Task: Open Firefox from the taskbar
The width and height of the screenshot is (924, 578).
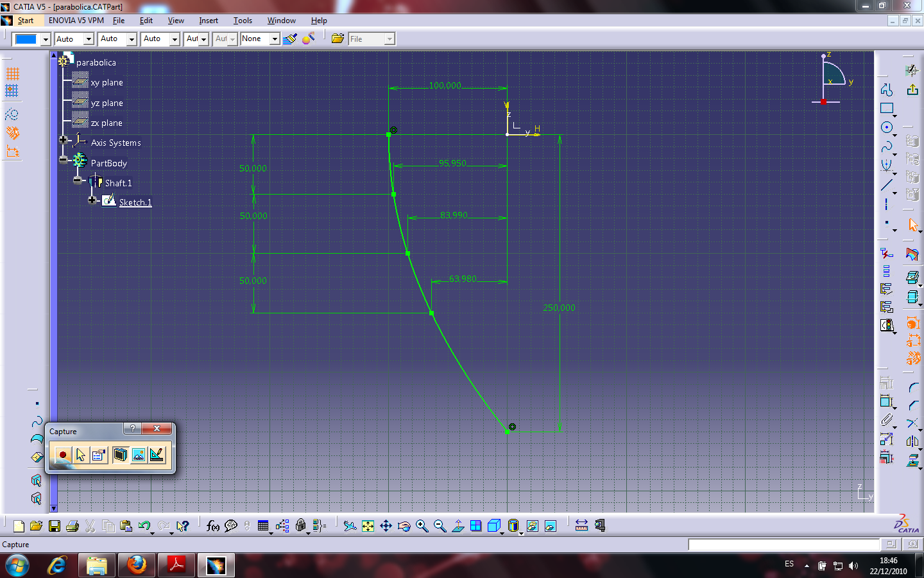Action: pyautogui.click(x=136, y=566)
